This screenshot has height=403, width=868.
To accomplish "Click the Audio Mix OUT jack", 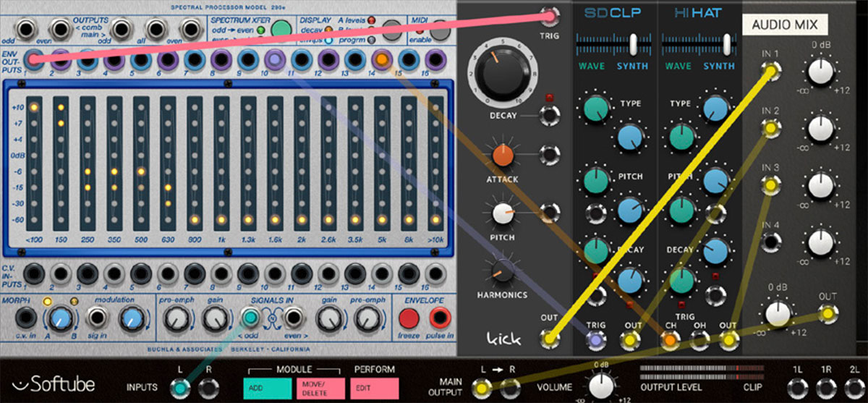I will coord(827,314).
